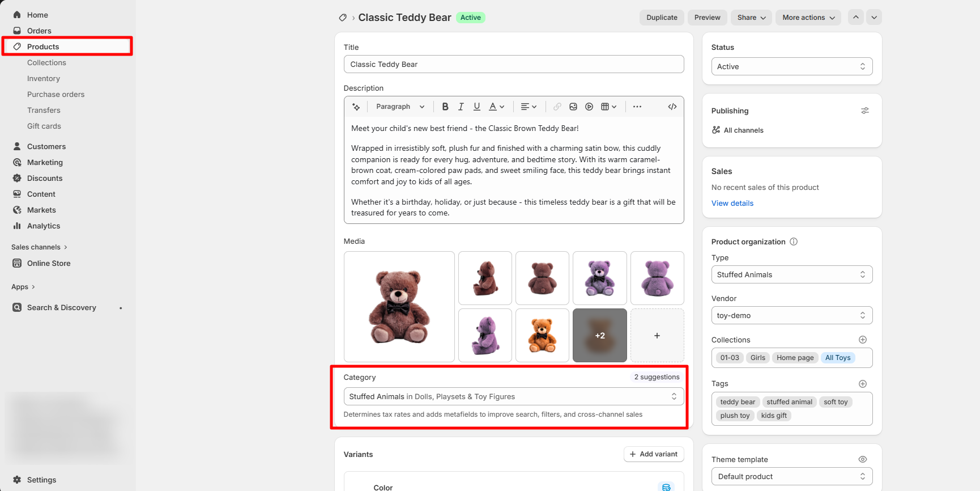
Task: Toggle italic formatting in description toolbar
Action: click(x=461, y=107)
